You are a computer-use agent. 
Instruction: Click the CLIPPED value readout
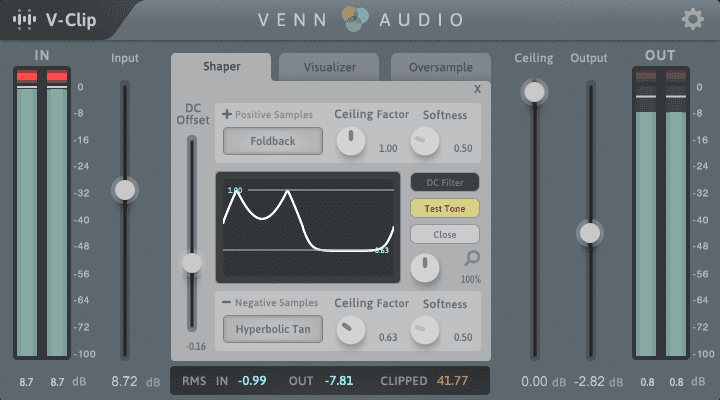tap(453, 381)
